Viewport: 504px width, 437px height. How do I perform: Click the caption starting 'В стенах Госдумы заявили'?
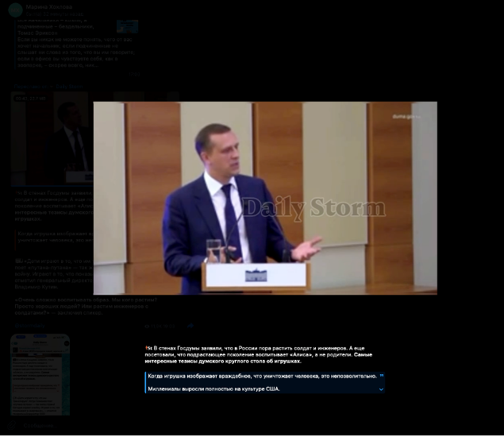click(x=259, y=354)
